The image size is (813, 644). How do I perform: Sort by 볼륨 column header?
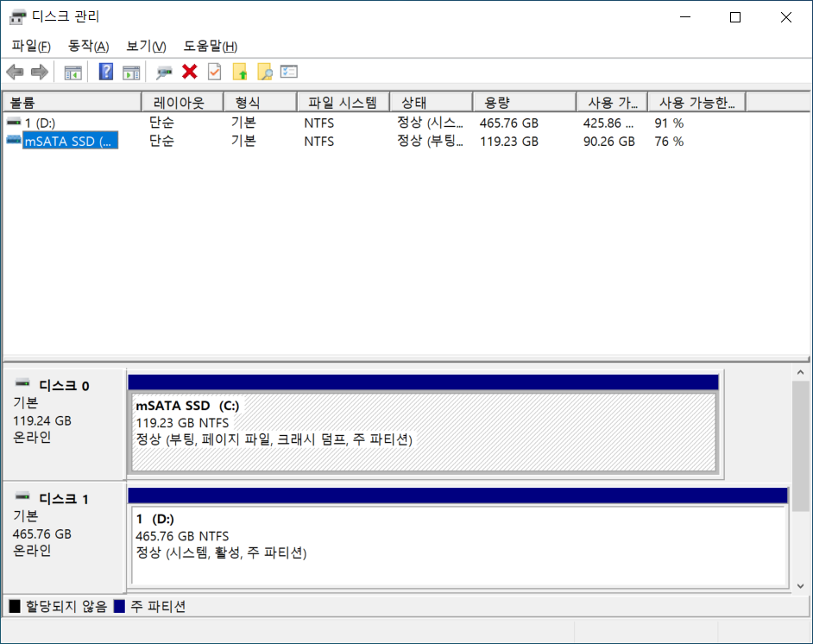[72, 102]
